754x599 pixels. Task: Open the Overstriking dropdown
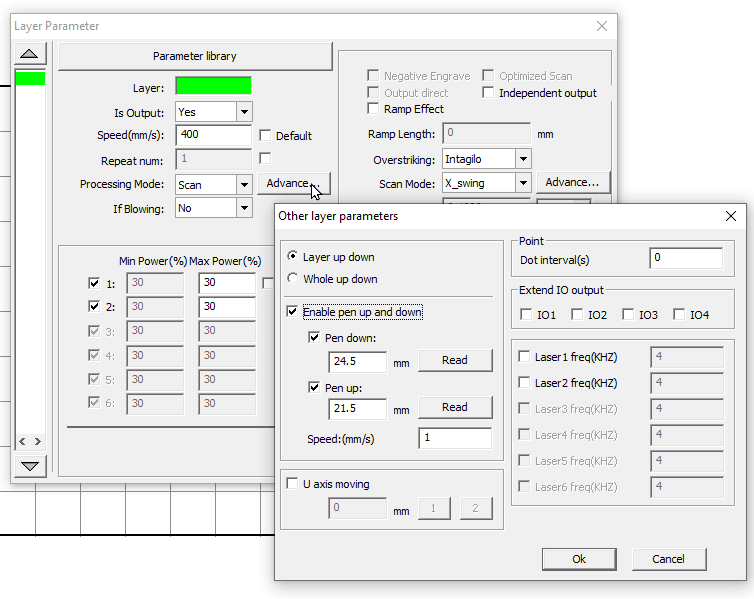(x=523, y=159)
